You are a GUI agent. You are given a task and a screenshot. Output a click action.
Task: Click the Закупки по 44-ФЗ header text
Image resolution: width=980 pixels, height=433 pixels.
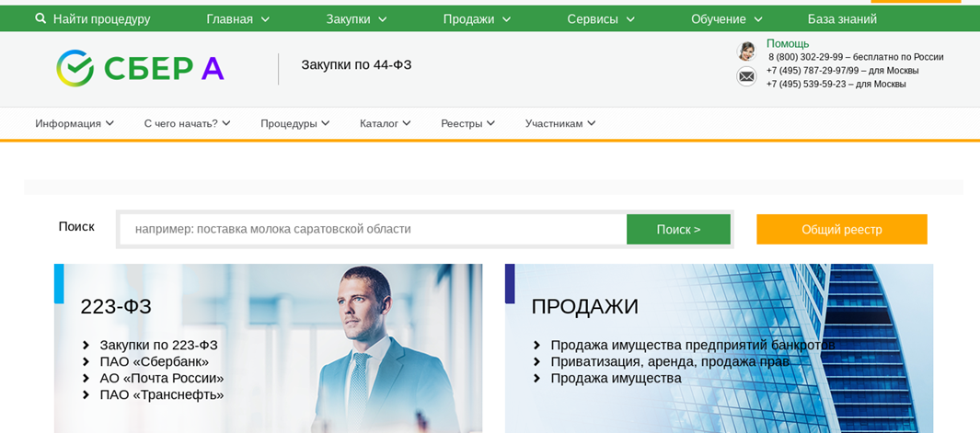pyautogui.click(x=356, y=65)
